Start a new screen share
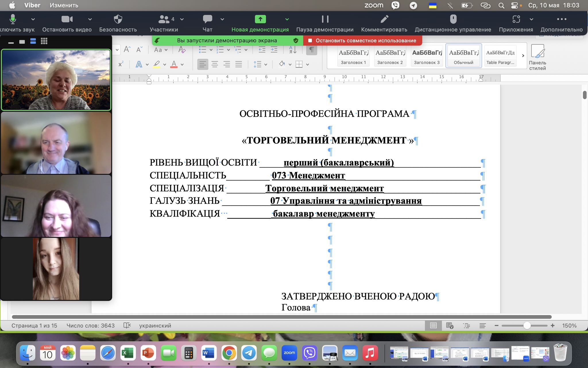The image size is (588, 368). click(x=260, y=23)
